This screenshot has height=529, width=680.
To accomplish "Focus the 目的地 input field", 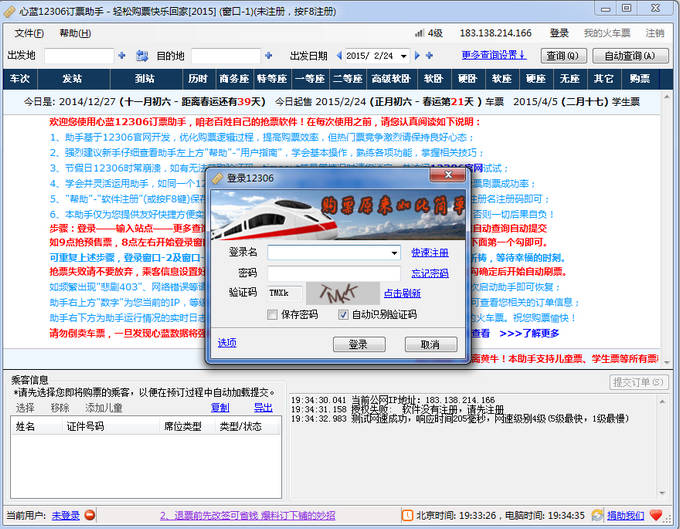I will (x=226, y=56).
